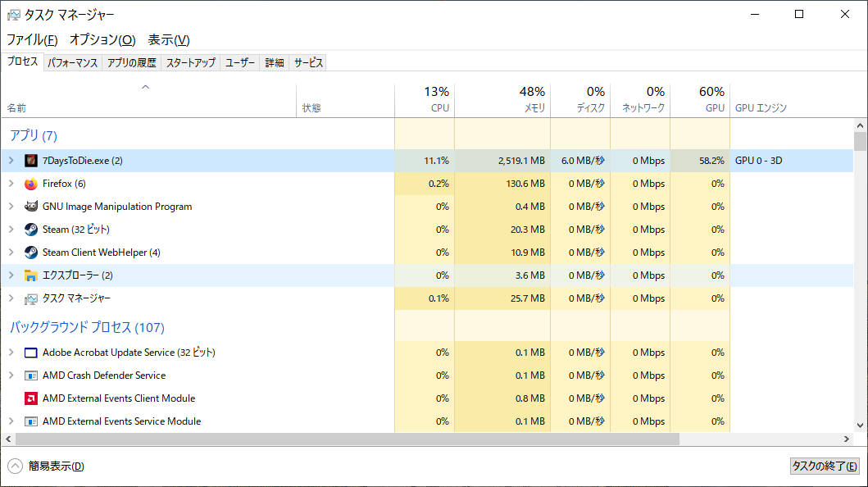
Task: Sort by the GPU column header
Action: 700,101
